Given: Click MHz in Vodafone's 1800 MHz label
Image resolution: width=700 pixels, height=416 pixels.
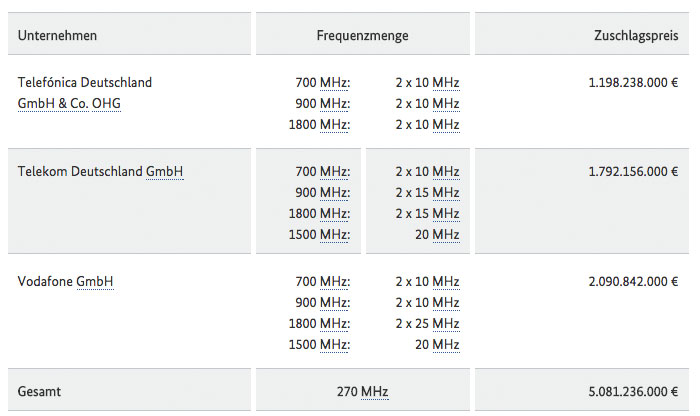Looking at the screenshot, I should tap(333, 324).
